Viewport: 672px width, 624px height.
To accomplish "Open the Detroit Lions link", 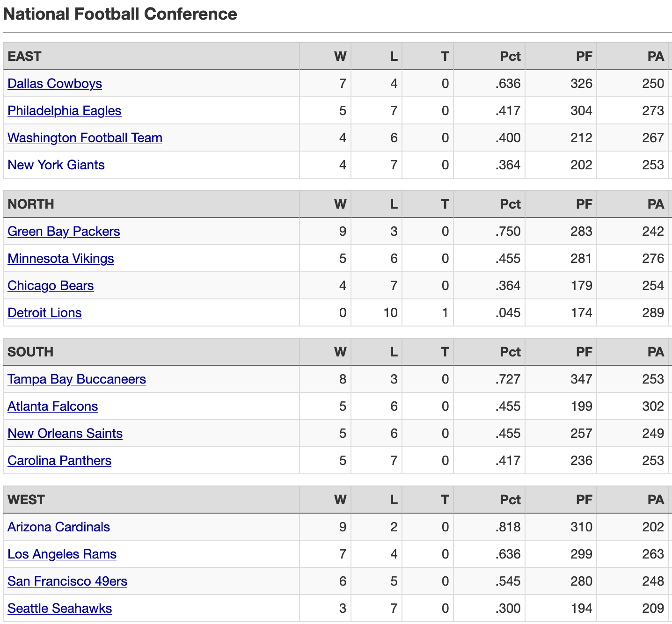I will pos(44,313).
